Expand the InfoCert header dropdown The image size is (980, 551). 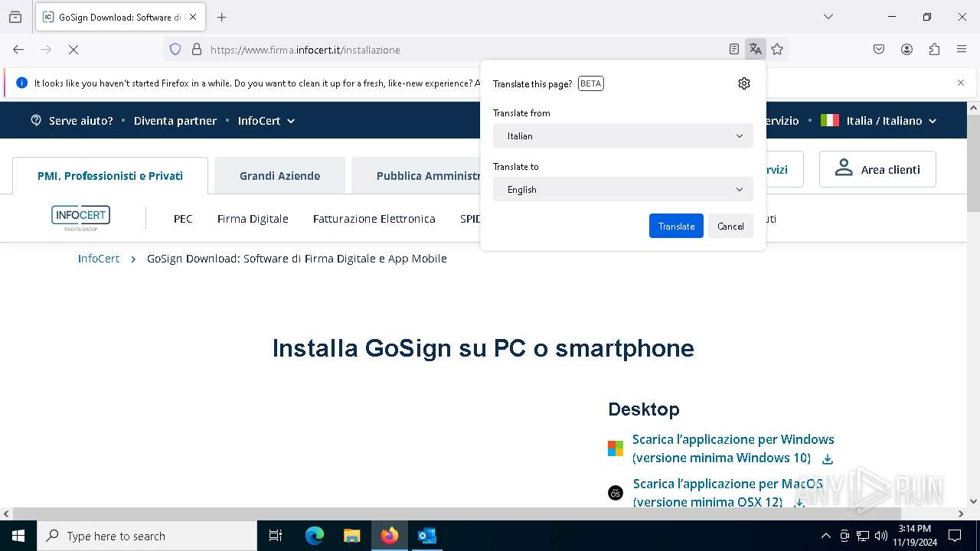(x=266, y=121)
